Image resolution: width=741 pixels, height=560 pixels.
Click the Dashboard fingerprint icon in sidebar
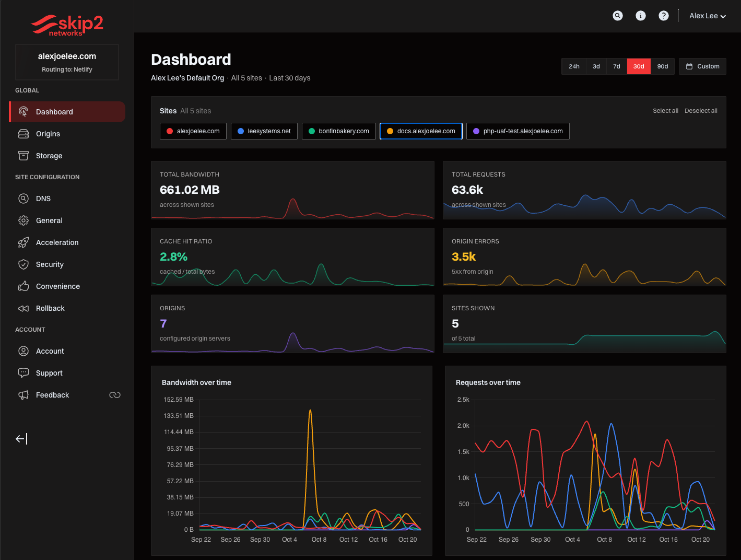click(23, 112)
